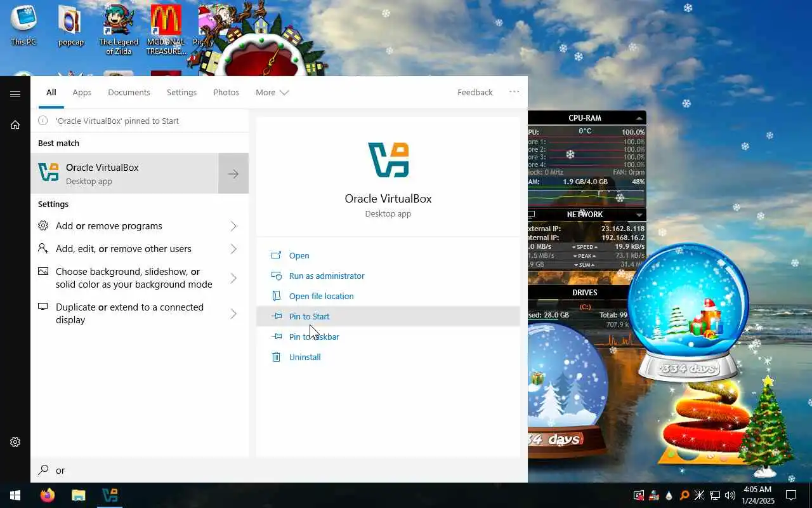The height and width of the screenshot is (508, 812).
Task: Open the ellipsis options menu beside Feedback
Action: [514, 92]
